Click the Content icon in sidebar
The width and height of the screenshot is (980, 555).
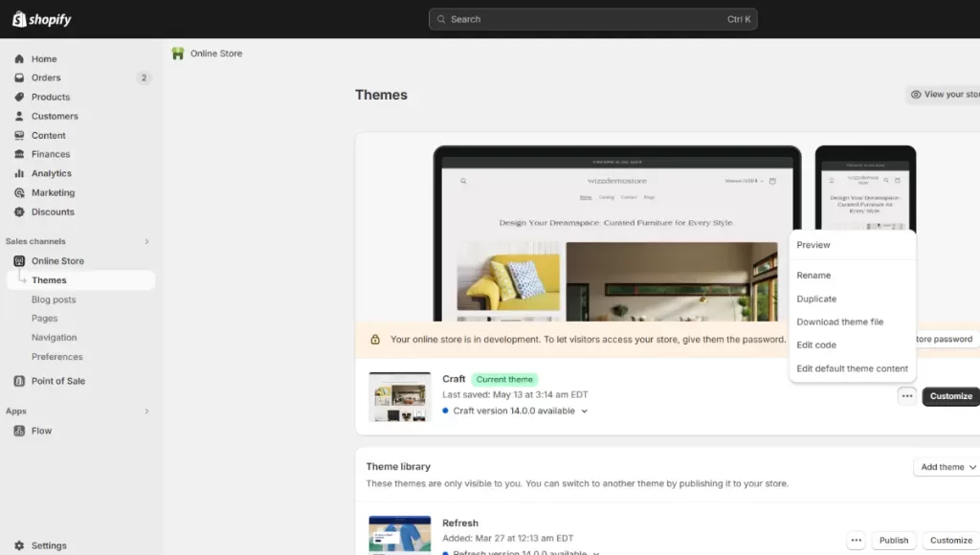tap(19, 135)
